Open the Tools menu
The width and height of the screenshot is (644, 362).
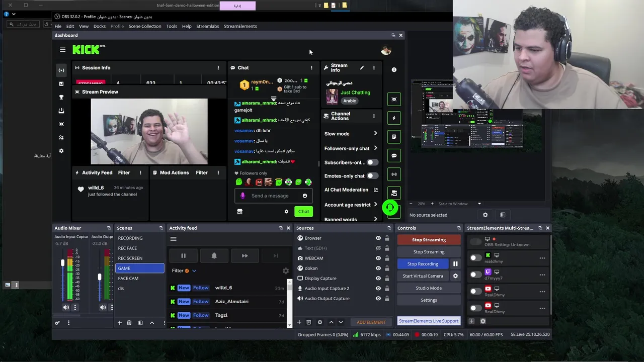click(172, 26)
